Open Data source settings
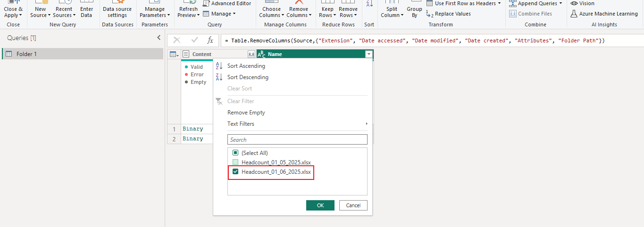 coord(117,9)
